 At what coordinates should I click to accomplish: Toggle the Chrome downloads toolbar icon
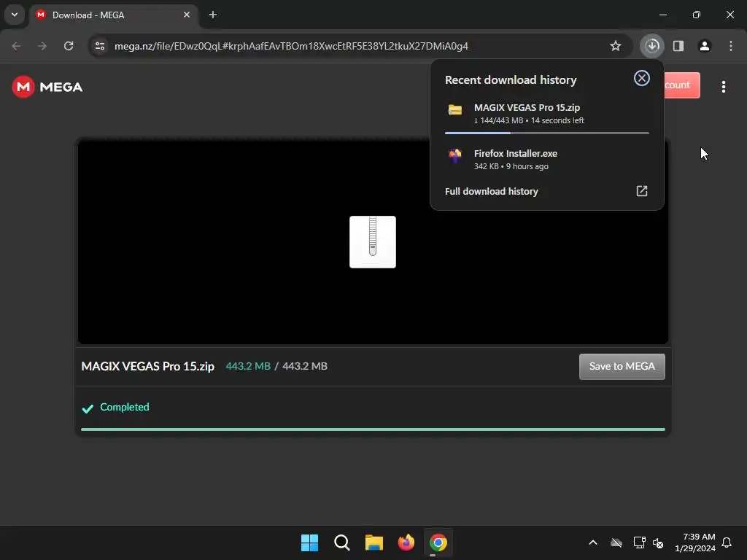tap(652, 46)
